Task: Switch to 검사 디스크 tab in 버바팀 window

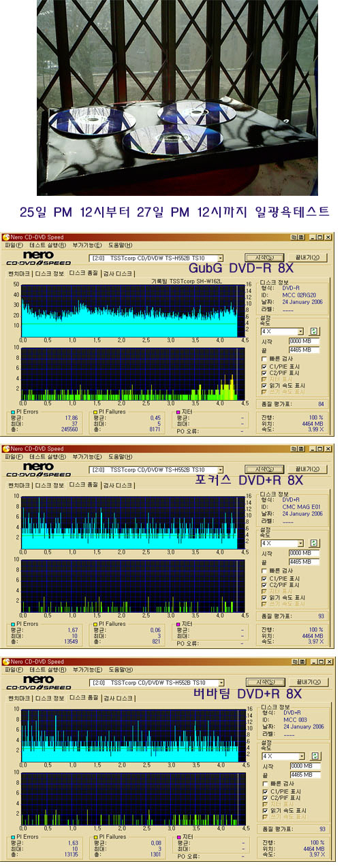Action: 117,697
